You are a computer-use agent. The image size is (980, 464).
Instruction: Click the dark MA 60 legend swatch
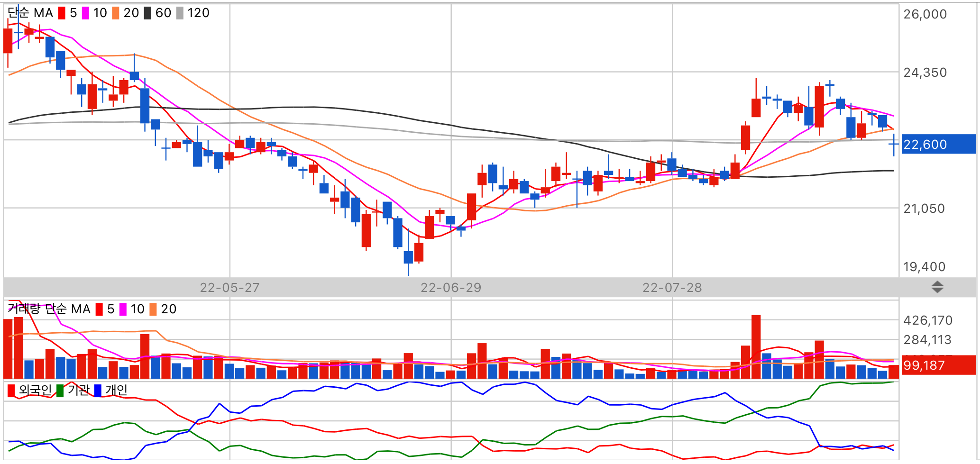click(x=147, y=13)
